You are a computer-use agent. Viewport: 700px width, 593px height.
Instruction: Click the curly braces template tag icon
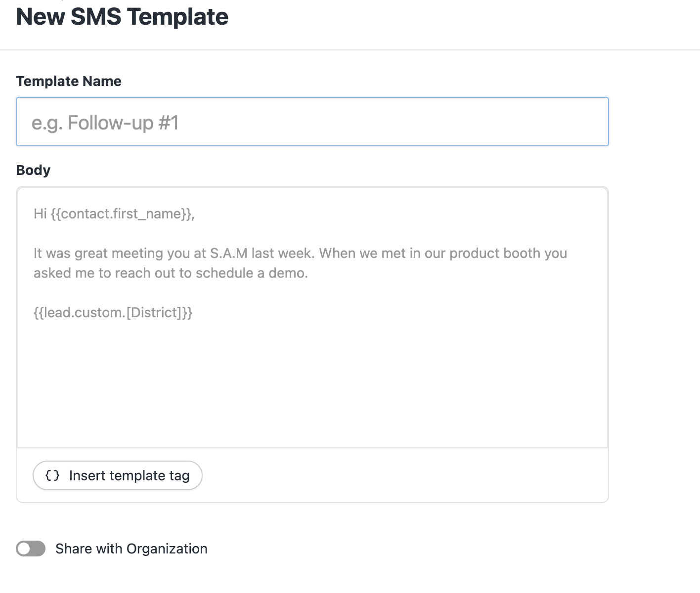(x=53, y=475)
